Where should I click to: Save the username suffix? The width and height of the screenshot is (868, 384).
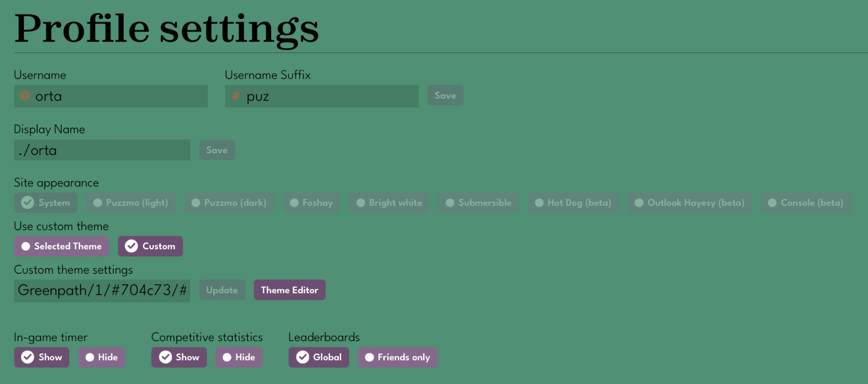pyautogui.click(x=445, y=96)
